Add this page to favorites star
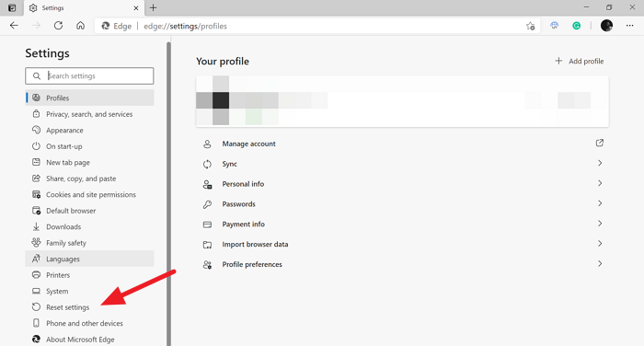The image size is (644, 346). (x=530, y=26)
